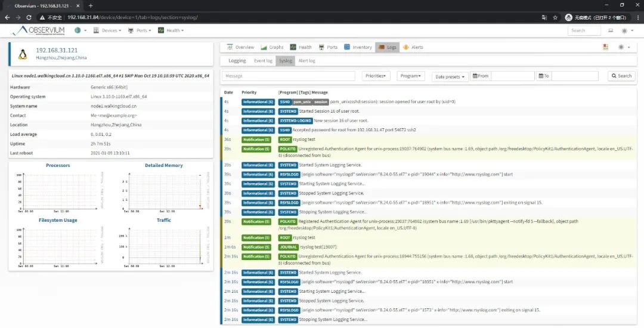Click the monitor icon in the navbar
This screenshot has width=644, height=328.
tap(611, 30)
